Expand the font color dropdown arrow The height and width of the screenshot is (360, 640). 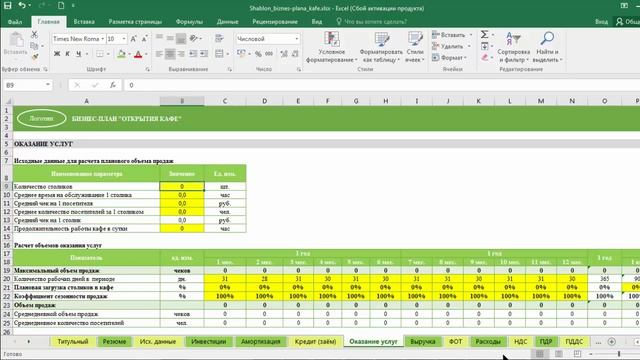pyautogui.click(x=146, y=54)
